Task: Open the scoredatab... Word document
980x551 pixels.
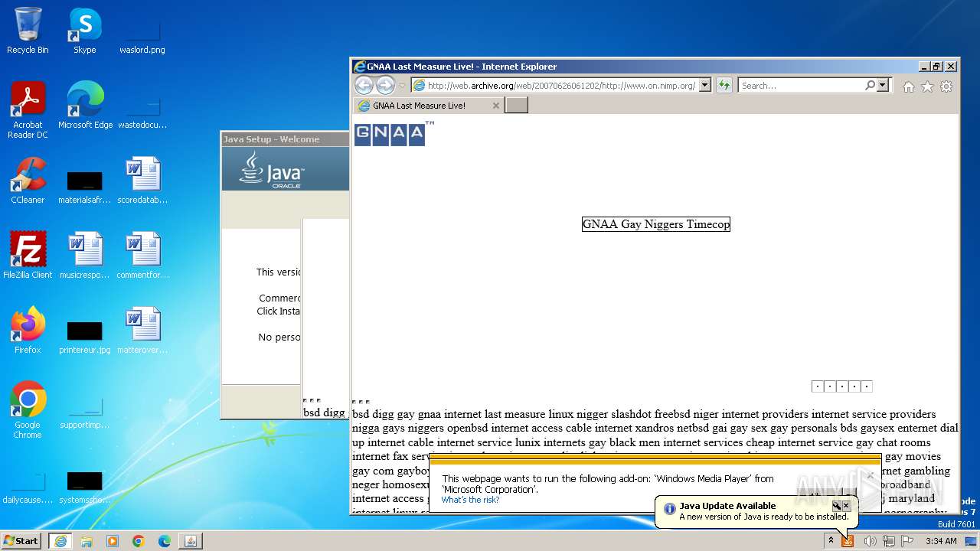Action: point(142,181)
